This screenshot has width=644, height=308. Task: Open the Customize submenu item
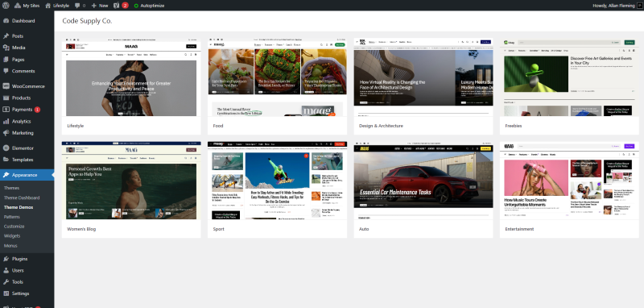click(x=14, y=227)
